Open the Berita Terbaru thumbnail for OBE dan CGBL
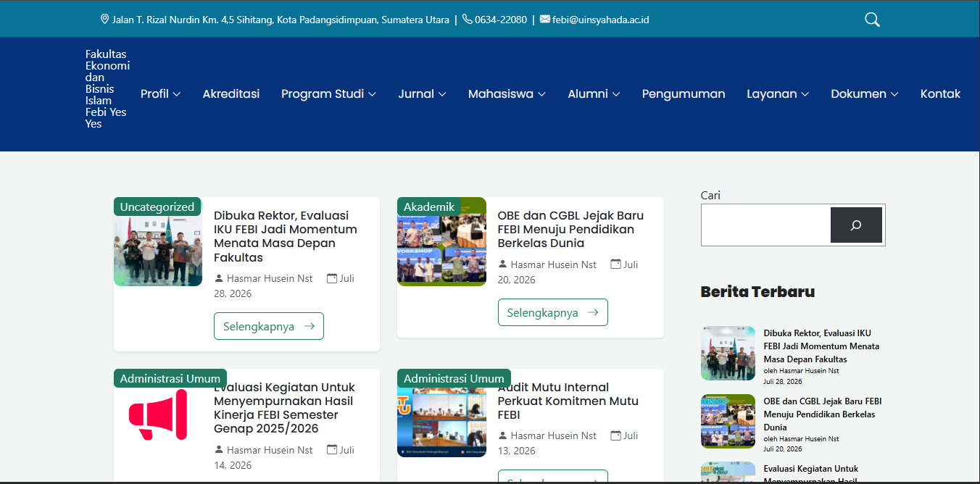The width and height of the screenshot is (980, 484). point(728,421)
